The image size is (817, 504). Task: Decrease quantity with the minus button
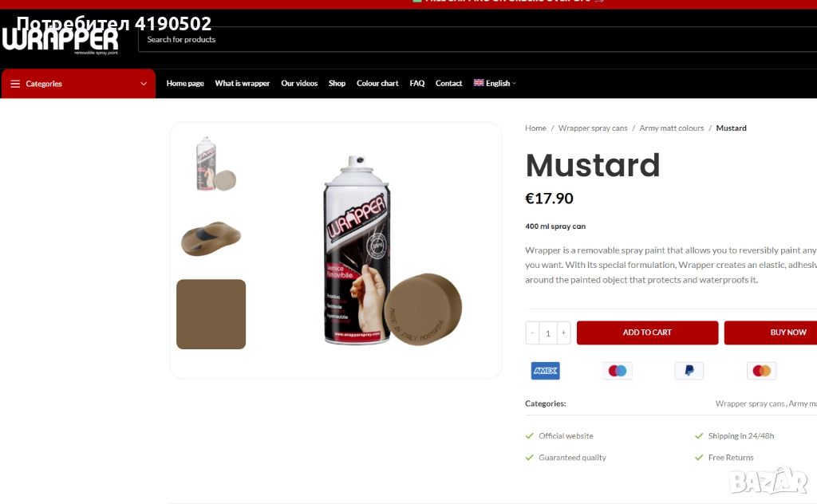coord(532,333)
